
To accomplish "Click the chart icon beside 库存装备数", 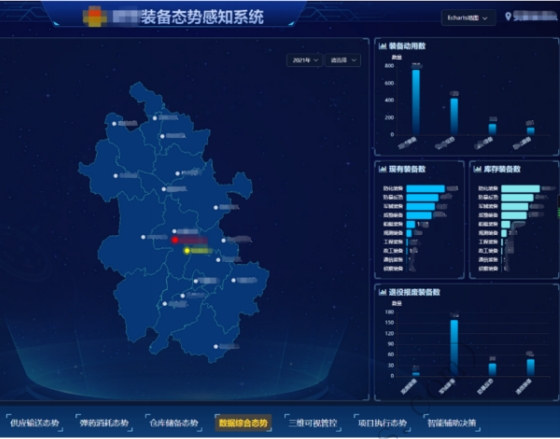I will [x=477, y=169].
